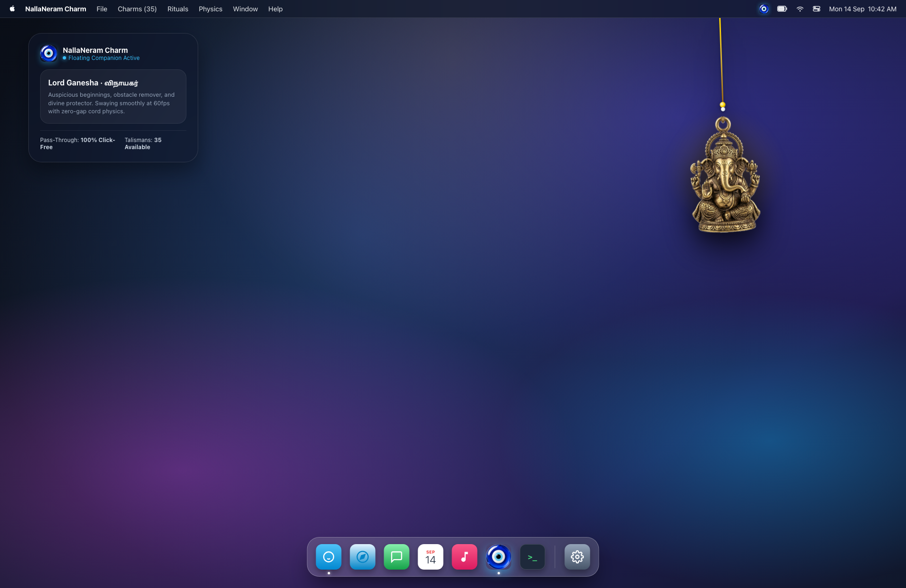Click the NallaNeram Charm evil-eye dock icon
The width and height of the screenshot is (906, 588).
498,557
